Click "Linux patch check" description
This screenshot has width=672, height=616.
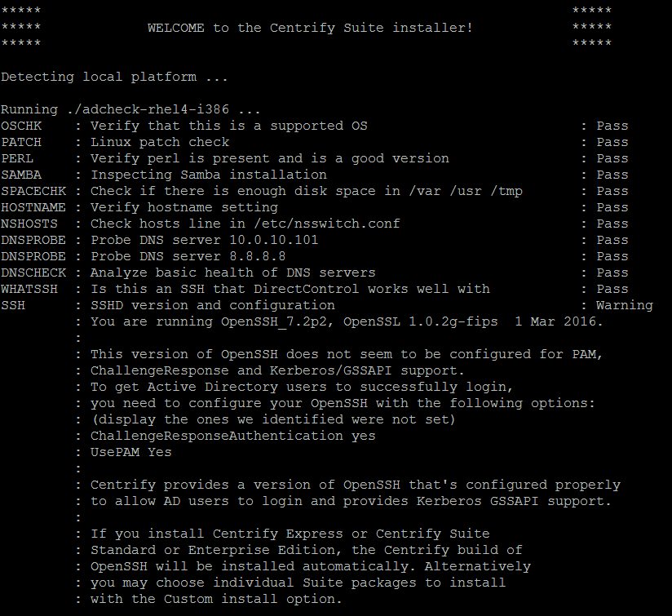coord(160,142)
